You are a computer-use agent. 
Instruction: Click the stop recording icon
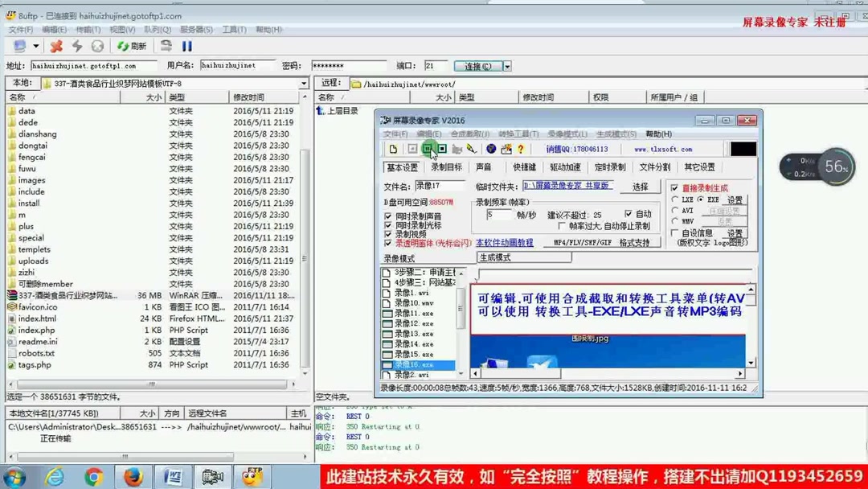coord(443,150)
